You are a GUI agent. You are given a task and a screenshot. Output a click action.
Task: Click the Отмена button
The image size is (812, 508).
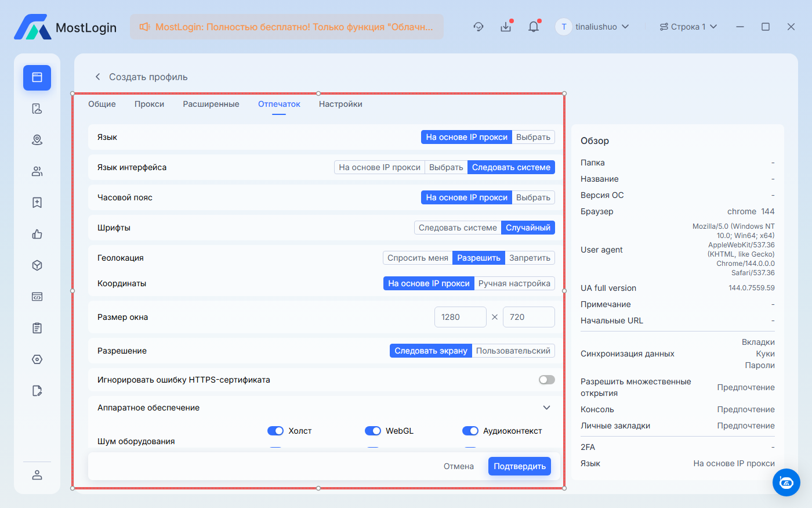(x=458, y=466)
